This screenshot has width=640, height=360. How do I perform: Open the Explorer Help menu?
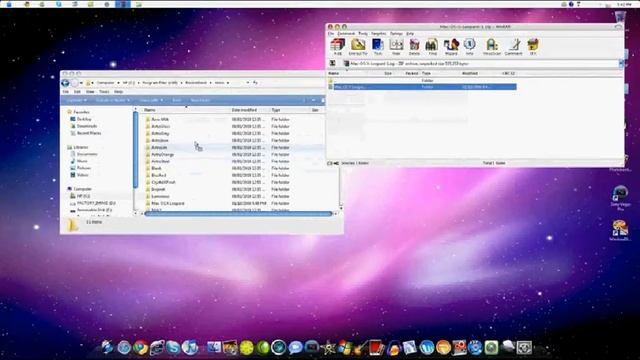click(x=118, y=92)
